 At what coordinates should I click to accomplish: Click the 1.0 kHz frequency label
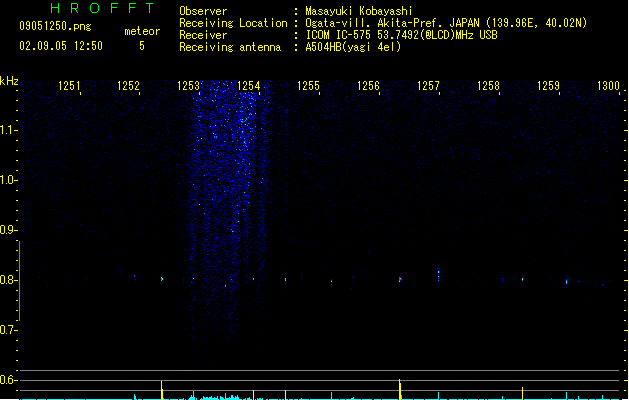(x=8, y=180)
